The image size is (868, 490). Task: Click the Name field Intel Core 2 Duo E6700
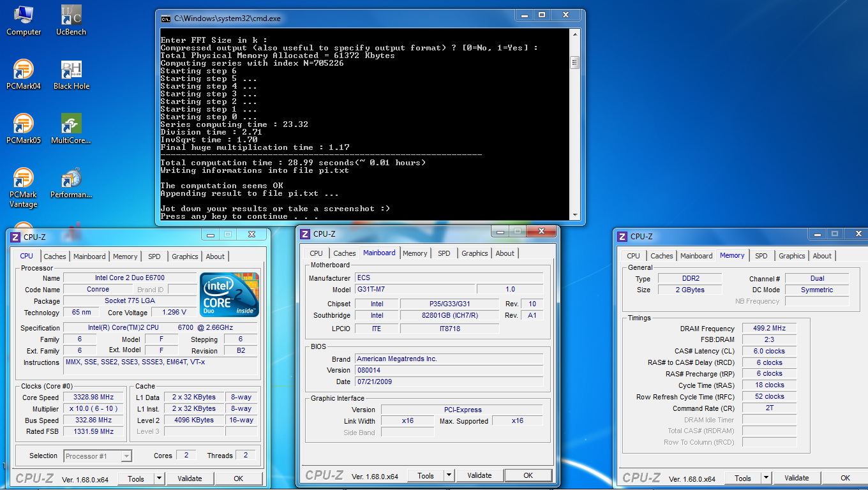[x=130, y=278]
